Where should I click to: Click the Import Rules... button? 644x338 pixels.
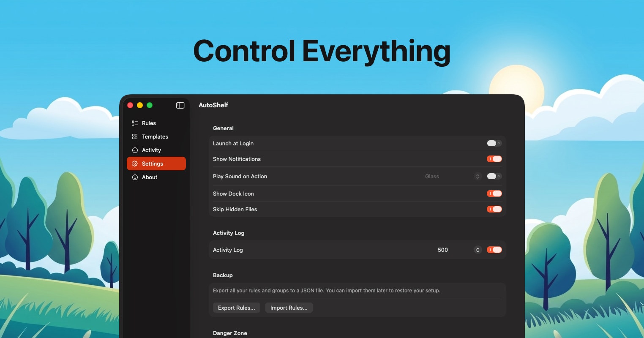(x=289, y=308)
